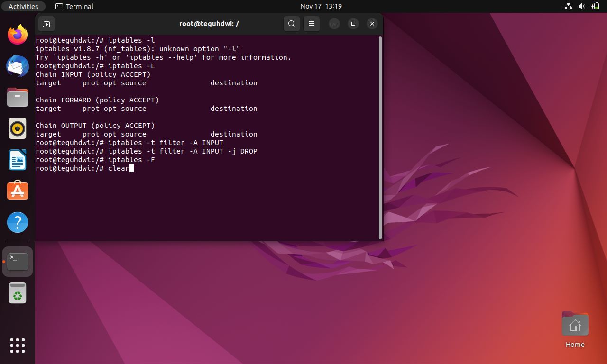Open the Help icon in the dock
Viewport: 607px width, 364px height.
click(18, 222)
